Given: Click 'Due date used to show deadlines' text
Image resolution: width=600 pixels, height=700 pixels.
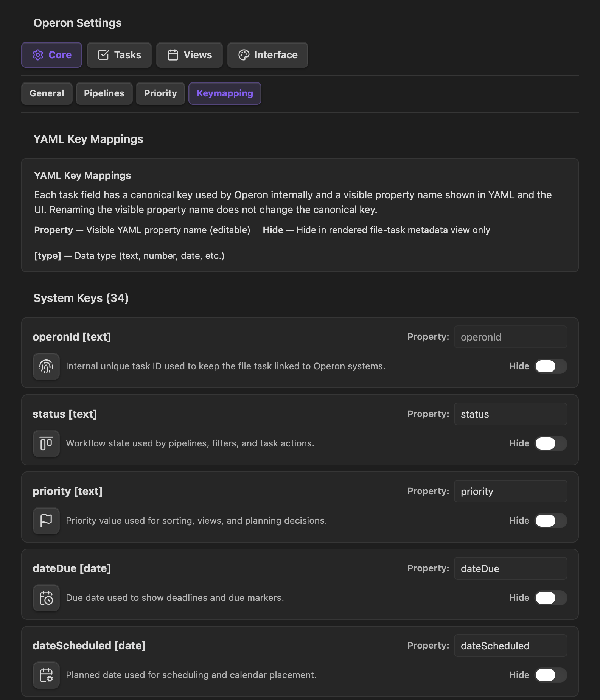Looking at the screenshot, I should (175, 598).
